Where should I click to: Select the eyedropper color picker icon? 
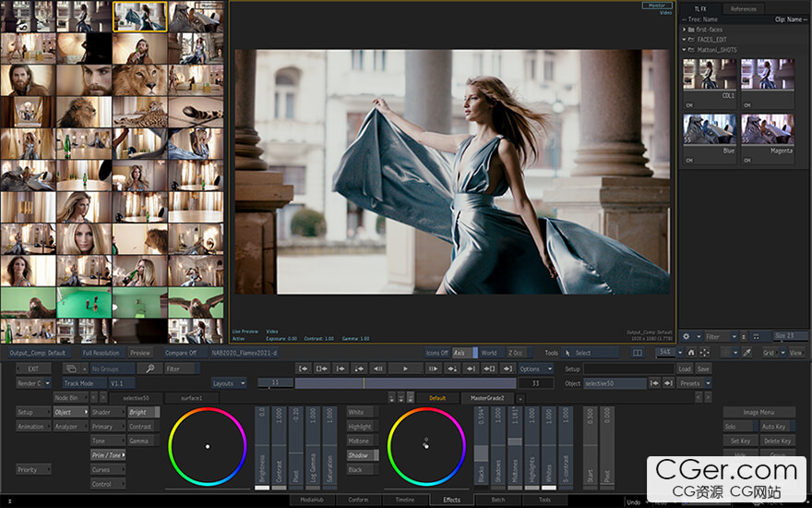click(x=746, y=353)
